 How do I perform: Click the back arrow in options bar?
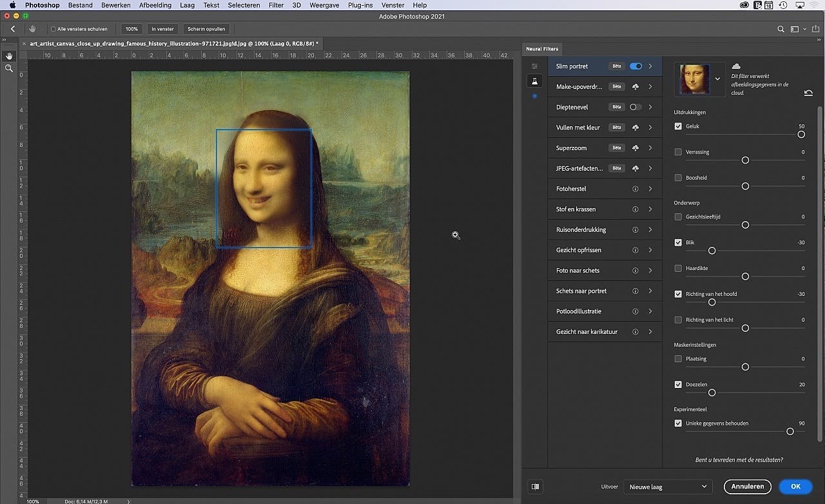coord(13,29)
